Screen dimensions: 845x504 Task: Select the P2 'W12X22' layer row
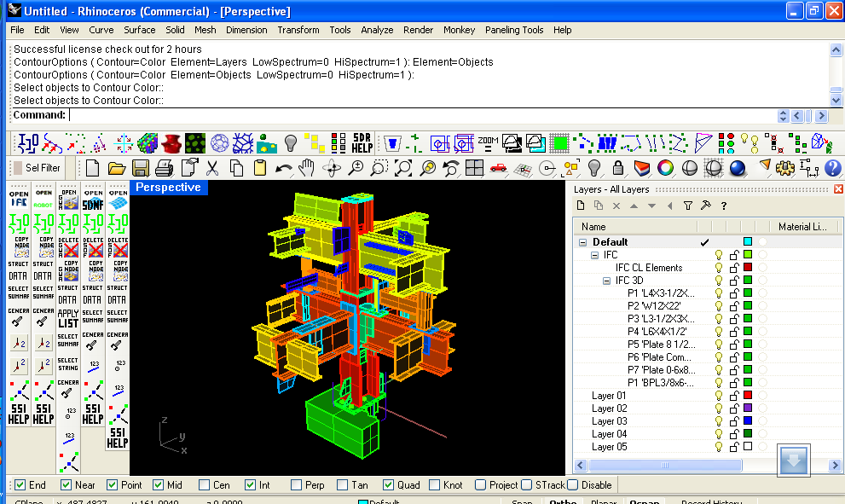pyautogui.click(x=654, y=305)
